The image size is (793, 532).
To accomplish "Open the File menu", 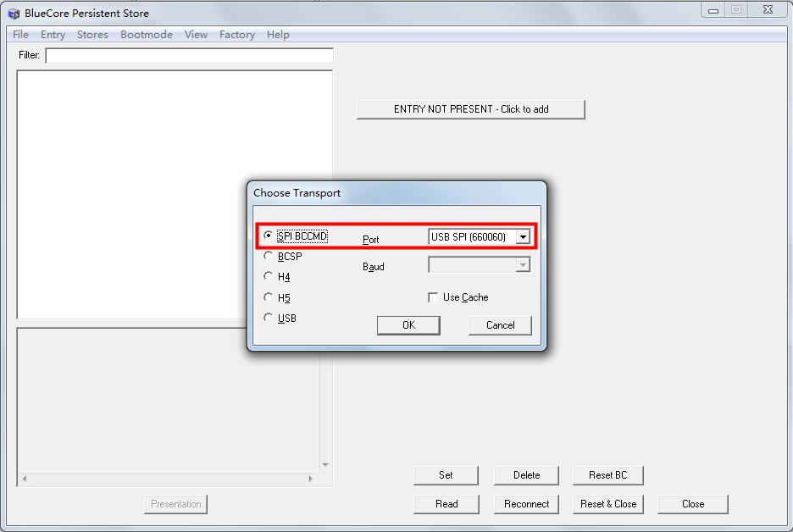I will click(19, 35).
